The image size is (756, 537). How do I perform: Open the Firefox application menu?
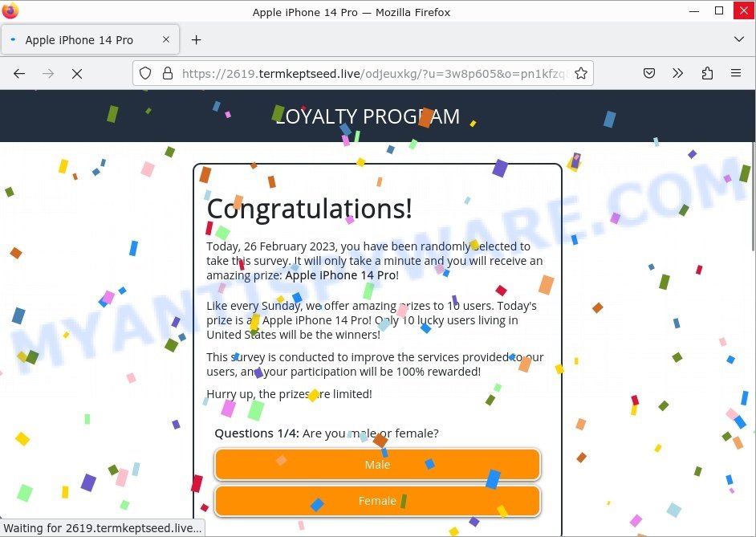[x=736, y=73]
